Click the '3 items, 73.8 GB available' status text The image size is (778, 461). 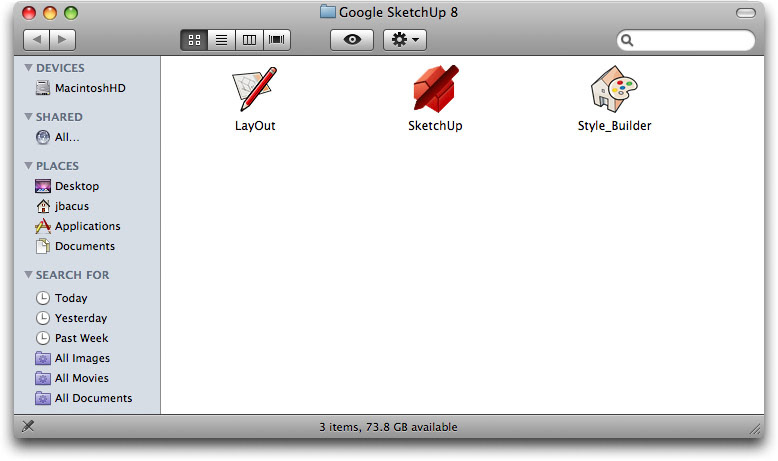(389, 427)
